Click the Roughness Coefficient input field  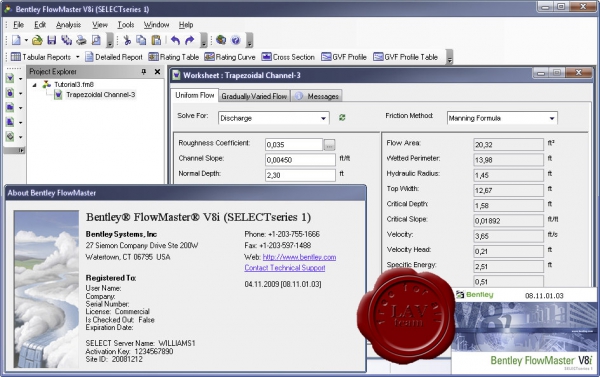(x=294, y=145)
